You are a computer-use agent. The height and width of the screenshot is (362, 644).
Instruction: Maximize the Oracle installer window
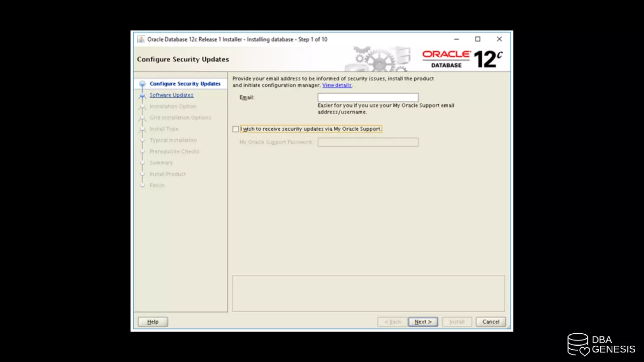478,39
